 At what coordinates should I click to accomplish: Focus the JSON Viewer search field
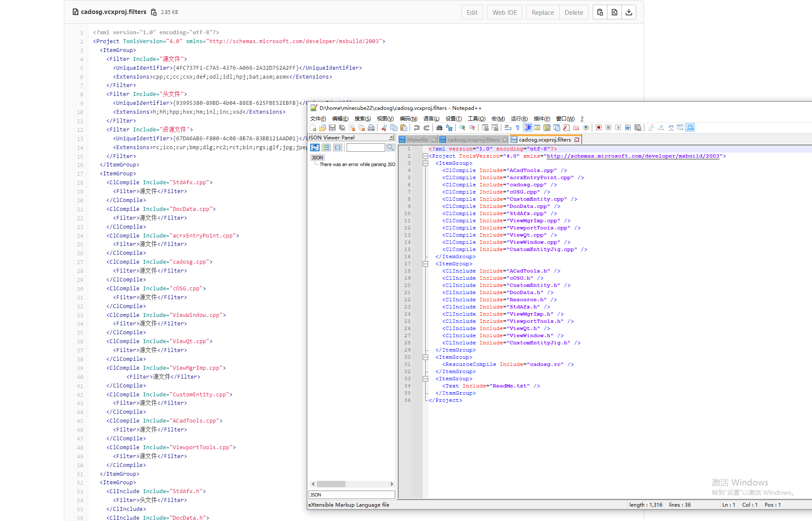click(x=366, y=147)
